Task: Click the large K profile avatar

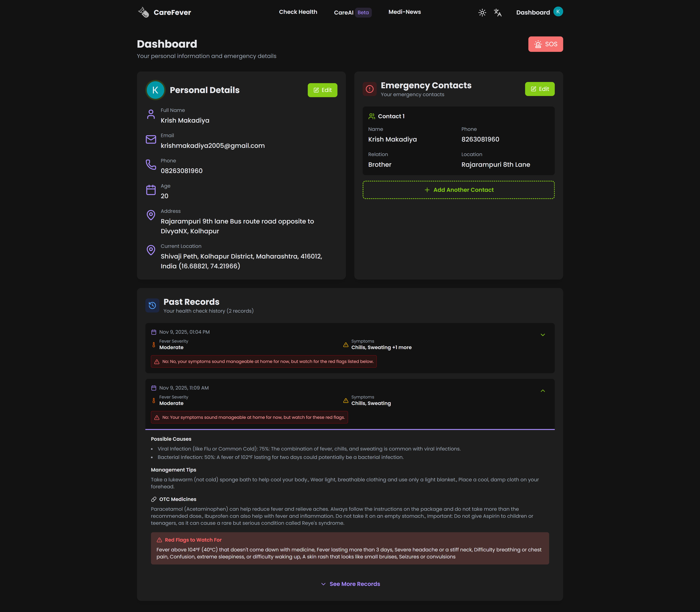Action: click(x=155, y=90)
